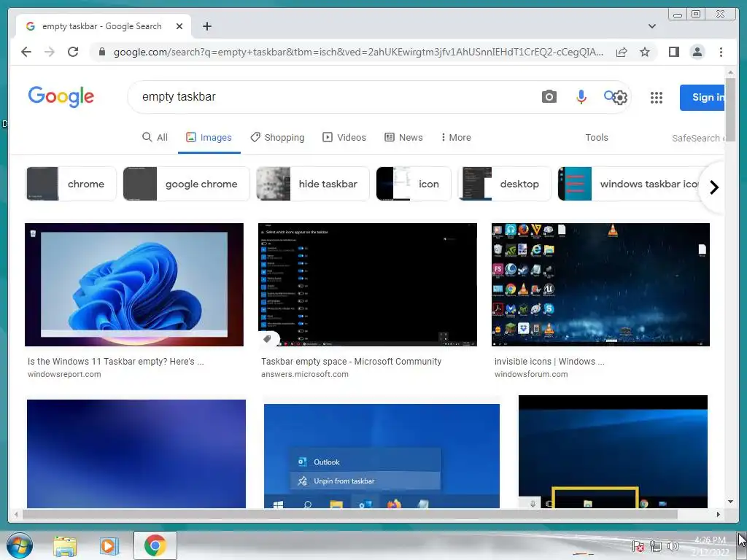Click the scroll left arrow
747x560 pixels.
(x=17, y=514)
